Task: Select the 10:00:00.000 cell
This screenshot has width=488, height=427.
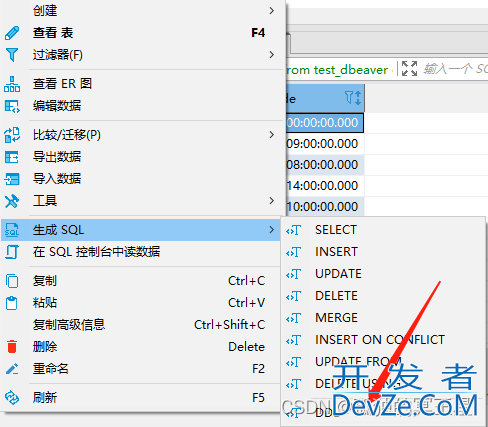Action: pos(325,207)
